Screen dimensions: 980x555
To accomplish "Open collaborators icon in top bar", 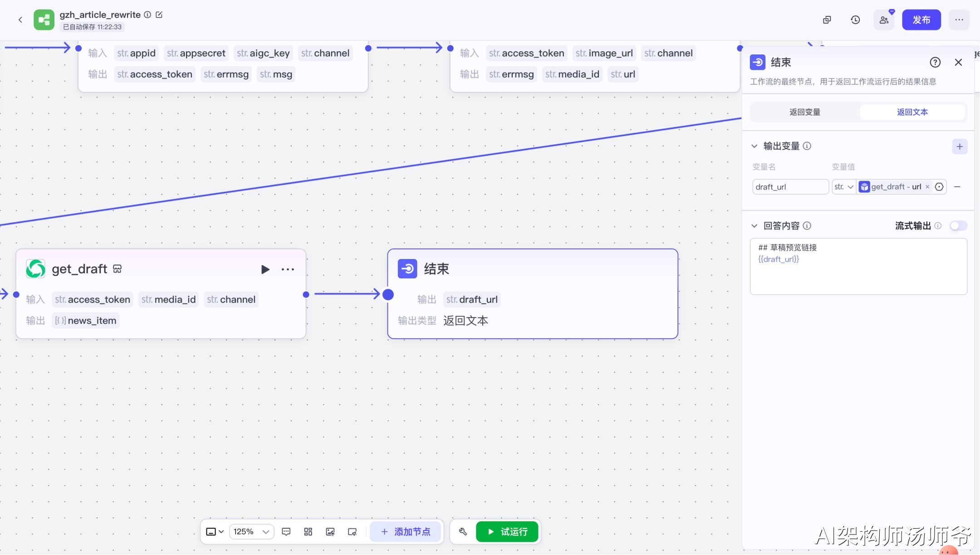I will 884,20.
